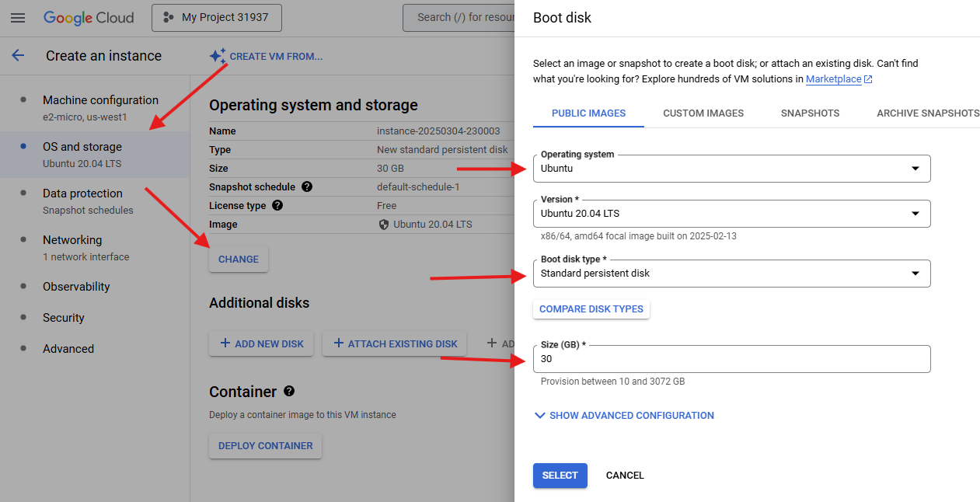Open the My Project 31937 project selector
980x502 pixels.
point(216,17)
